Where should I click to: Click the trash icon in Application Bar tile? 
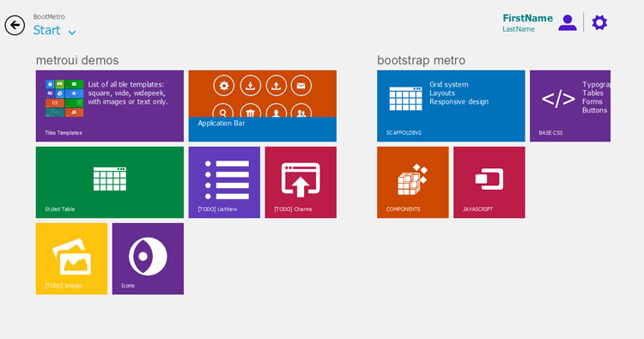(250, 111)
